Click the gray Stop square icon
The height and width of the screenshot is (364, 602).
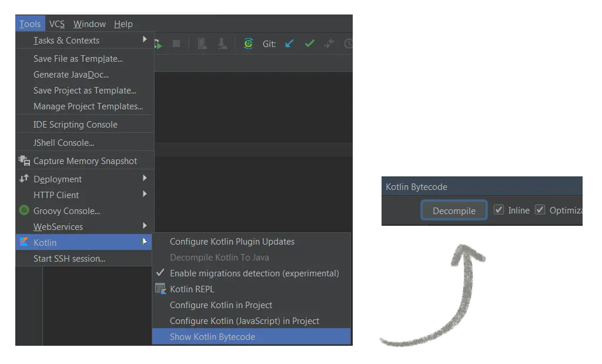(x=176, y=44)
